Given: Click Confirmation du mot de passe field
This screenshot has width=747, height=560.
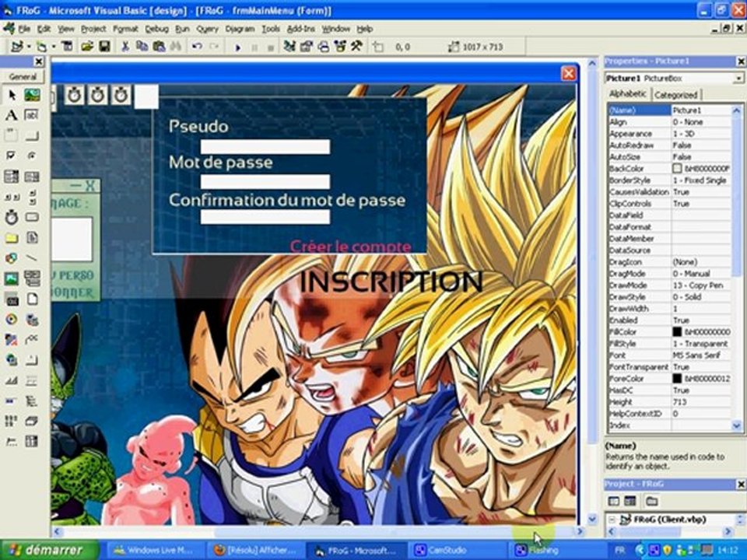Looking at the screenshot, I should click(x=265, y=217).
